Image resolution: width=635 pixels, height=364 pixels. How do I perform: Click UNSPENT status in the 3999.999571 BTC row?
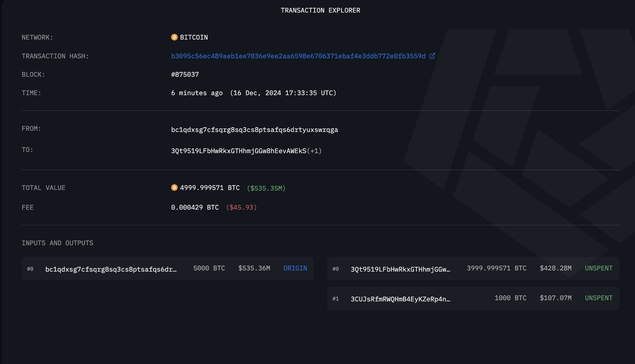coord(599,268)
